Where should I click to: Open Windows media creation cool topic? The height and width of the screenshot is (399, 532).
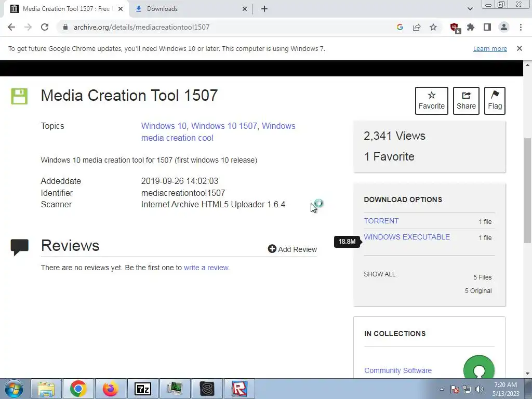pos(218,132)
